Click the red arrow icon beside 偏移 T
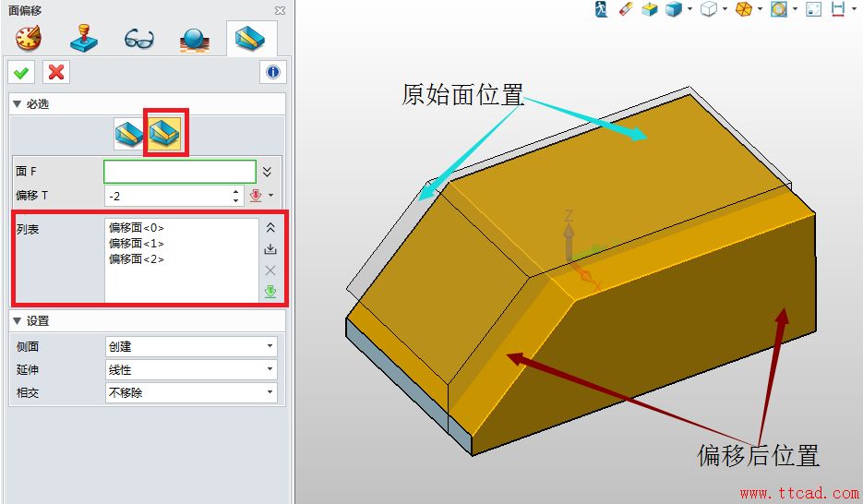Image resolution: width=863 pixels, height=504 pixels. (x=256, y=196)
